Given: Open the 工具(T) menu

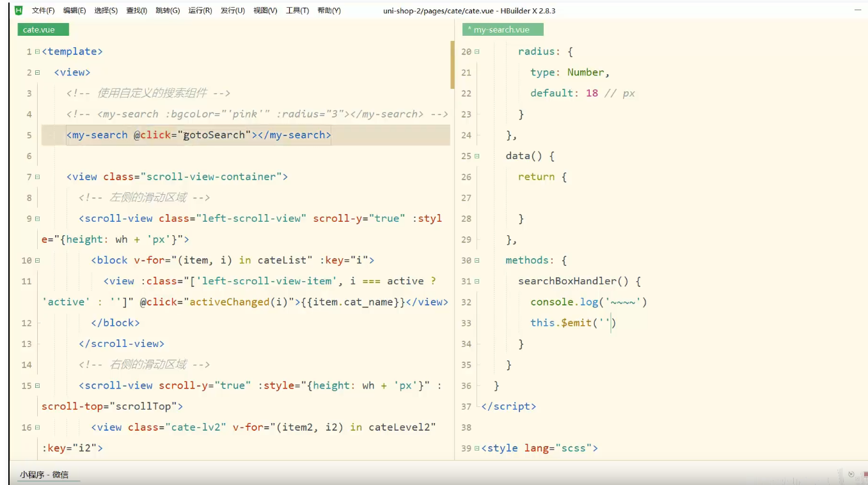Looking at the screenshot, I should [x=297, y=11].
